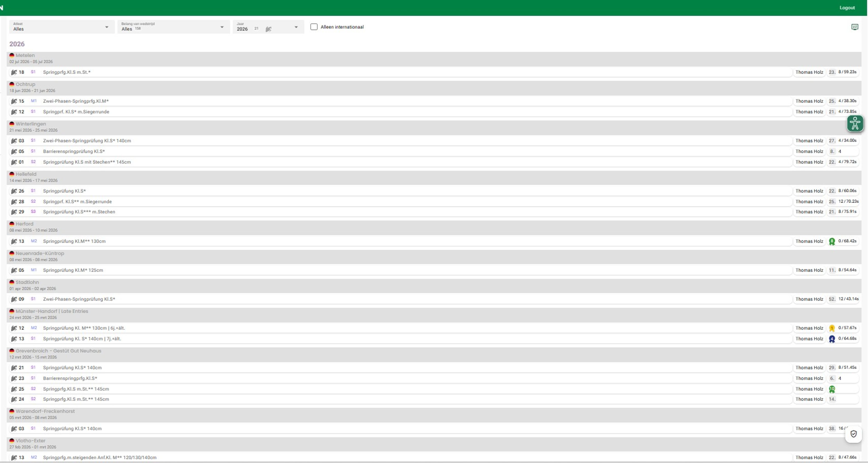The image size is (868, 463).
Task: Click blue rosette for Kl. S* 140cm 7j.
Action: 832,339
